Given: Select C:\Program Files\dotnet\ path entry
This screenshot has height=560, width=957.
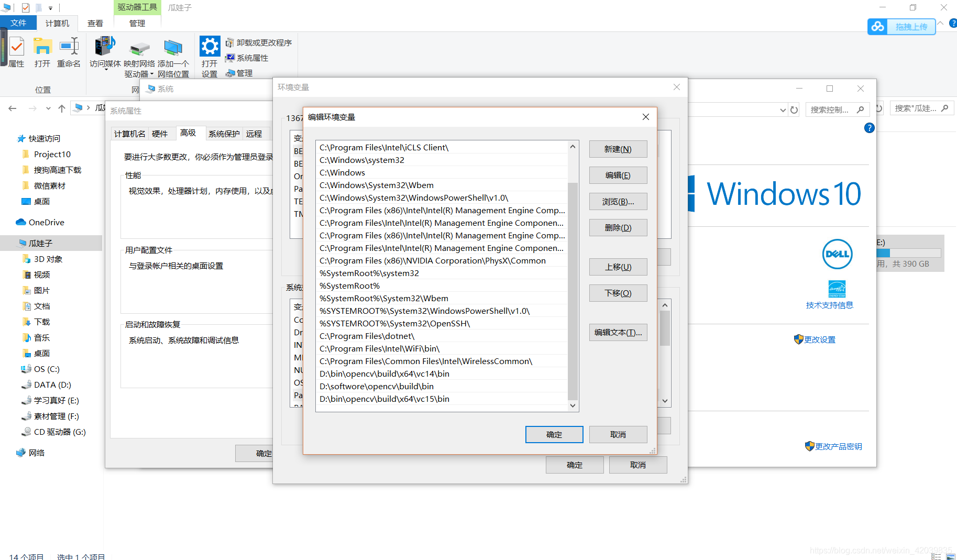Looking at the screenshot, I should [x=442, y=336].
